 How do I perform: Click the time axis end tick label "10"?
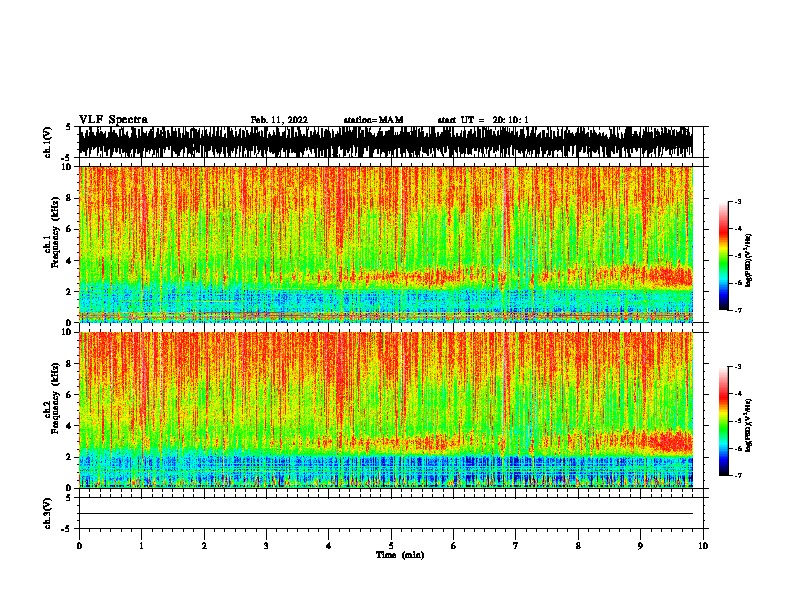tap(703, 545)
